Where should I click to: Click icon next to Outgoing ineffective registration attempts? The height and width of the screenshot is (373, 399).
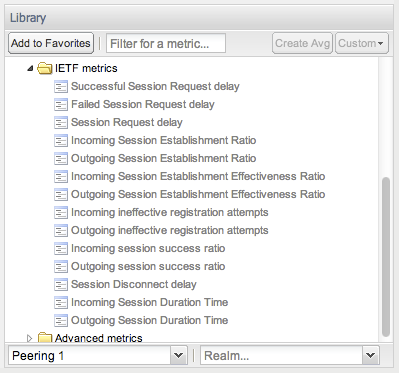click(x=61, y=231)
